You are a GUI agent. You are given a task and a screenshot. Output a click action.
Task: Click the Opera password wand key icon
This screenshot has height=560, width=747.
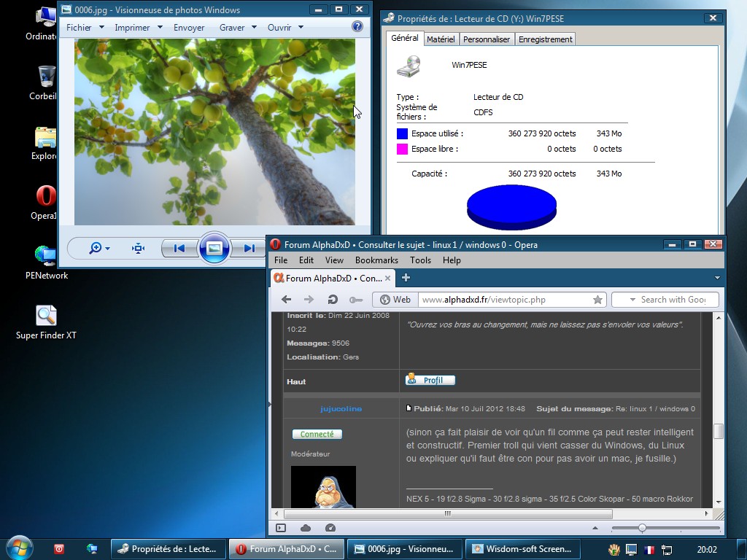coord(356,300)
